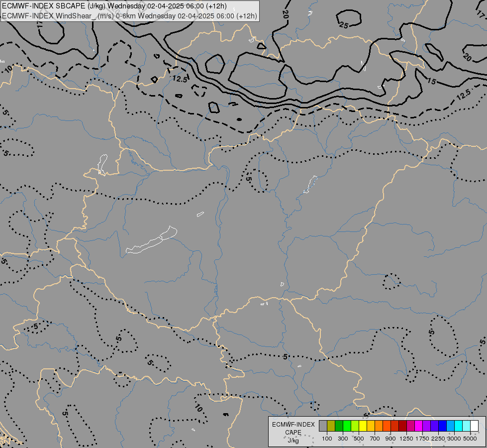This screenshot has height=448, width=487.
Task: Select the olive swatch in CAPE legend
Action: [x=331, y=426]
